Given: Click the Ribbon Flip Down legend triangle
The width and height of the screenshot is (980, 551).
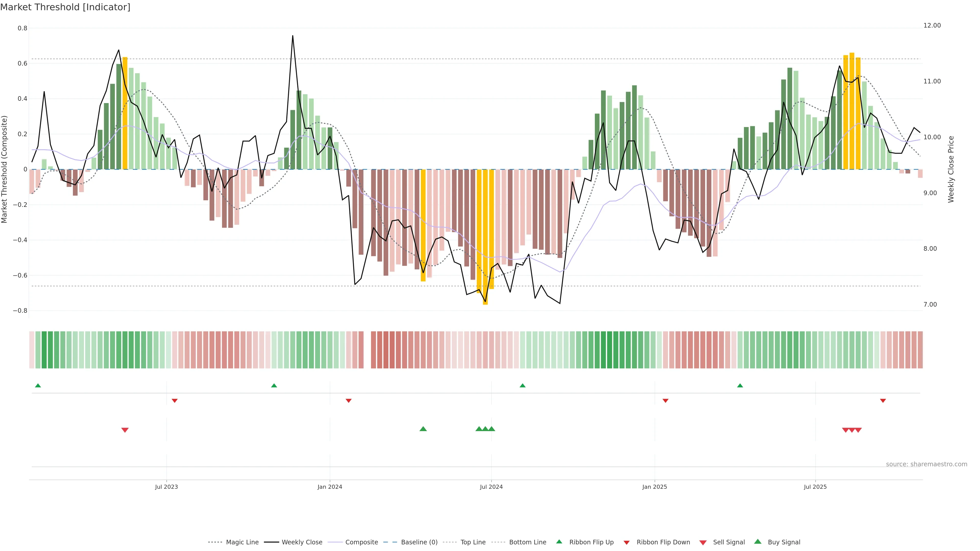Looking at the screenshot, I should tap(626, 543).
